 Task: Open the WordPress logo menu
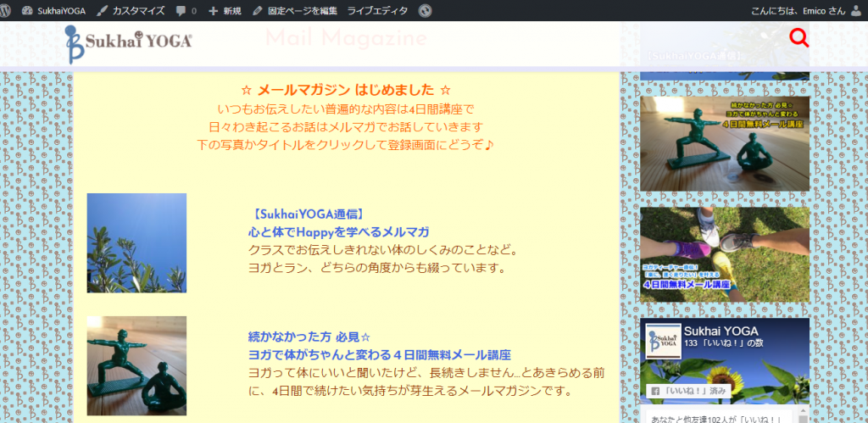point(4,10)
